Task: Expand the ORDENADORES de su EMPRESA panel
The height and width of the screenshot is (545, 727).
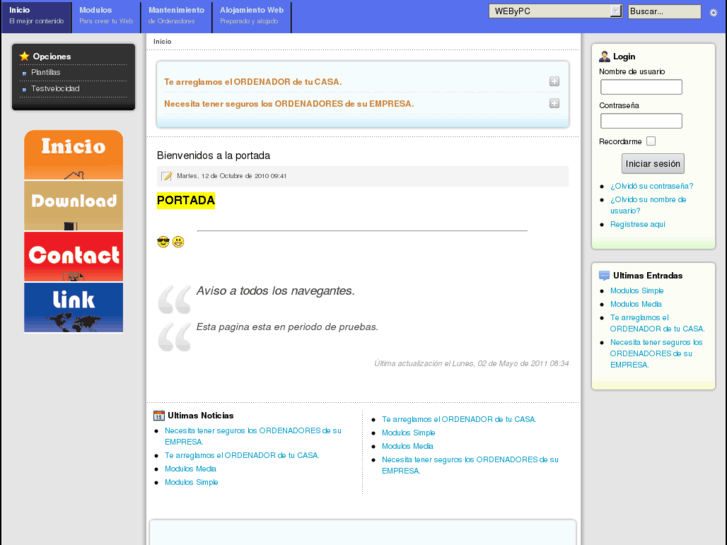Action: point(554,103)
